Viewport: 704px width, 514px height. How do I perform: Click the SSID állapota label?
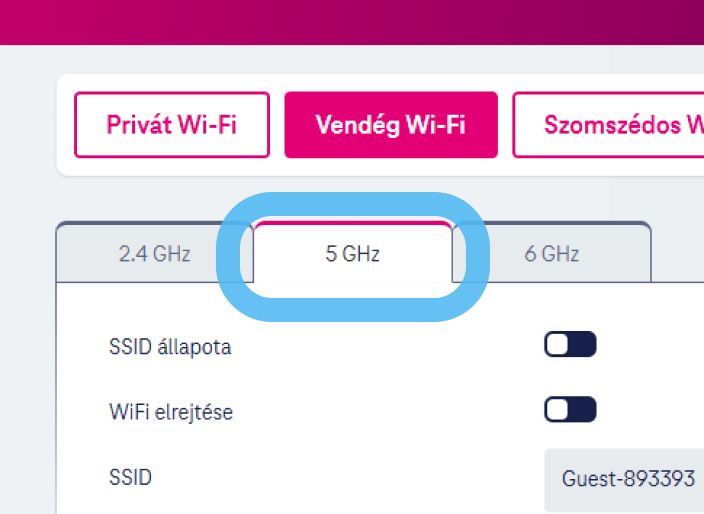click(170, 347)
